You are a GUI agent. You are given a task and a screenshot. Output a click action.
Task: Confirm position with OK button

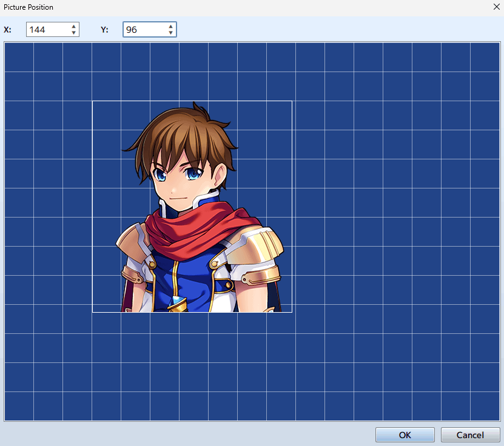405,434
